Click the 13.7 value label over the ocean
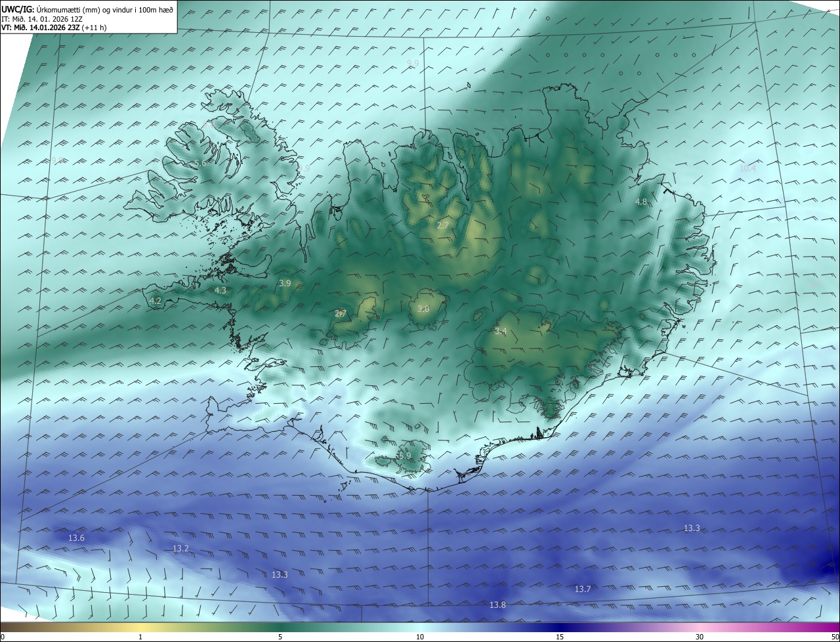Screen dimensions: 840x642 583,589
